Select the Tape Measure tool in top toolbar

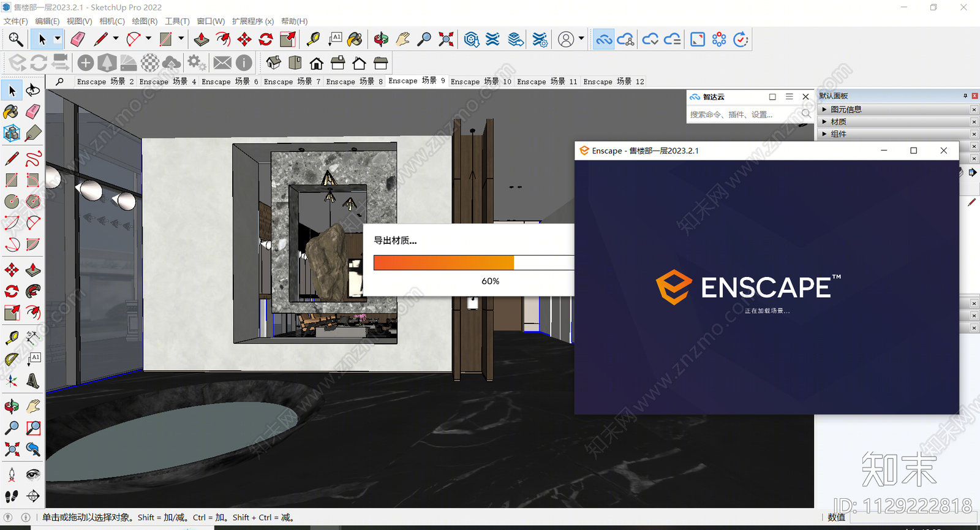(313, 40)
